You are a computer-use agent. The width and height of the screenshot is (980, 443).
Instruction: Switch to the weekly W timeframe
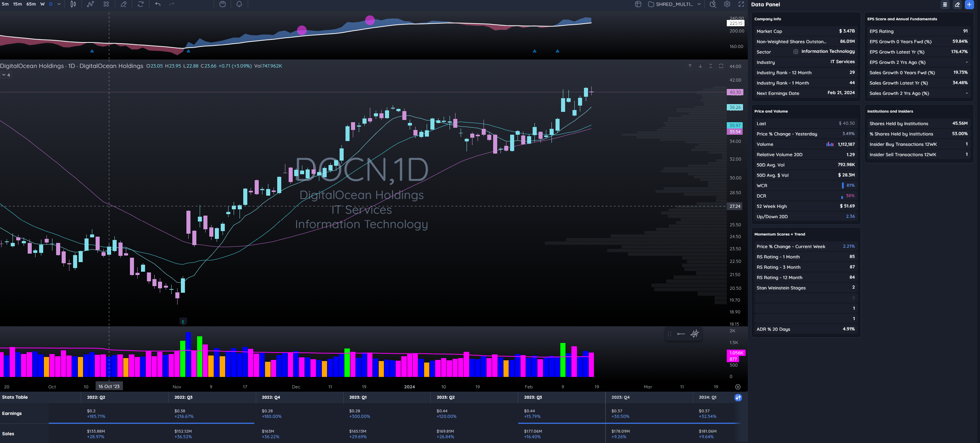pos(42,4)
